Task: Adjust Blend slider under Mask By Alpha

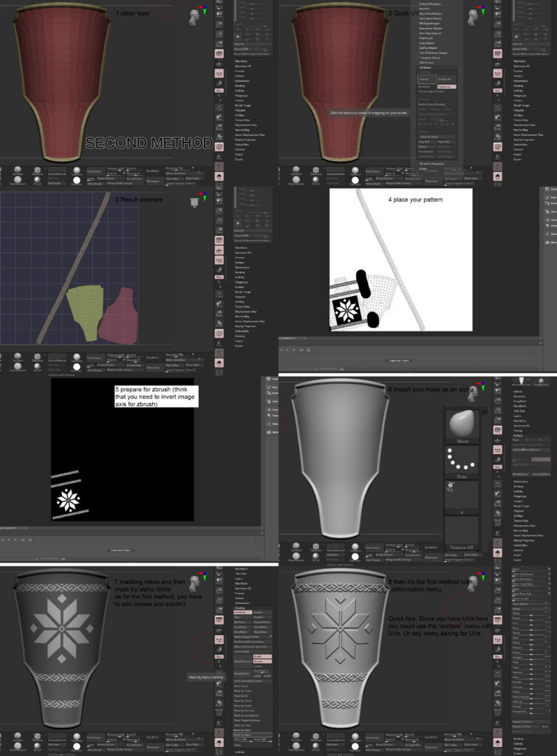Action: (x=262, y=740)
